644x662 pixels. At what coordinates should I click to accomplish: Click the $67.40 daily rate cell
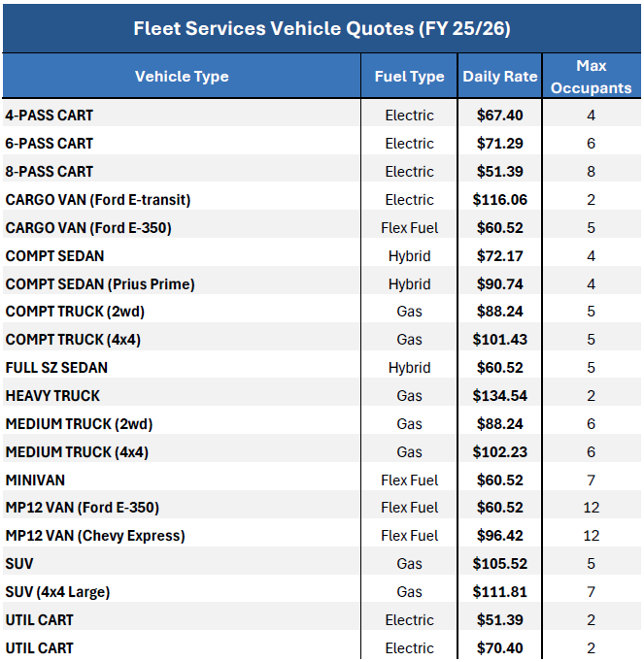500,116
